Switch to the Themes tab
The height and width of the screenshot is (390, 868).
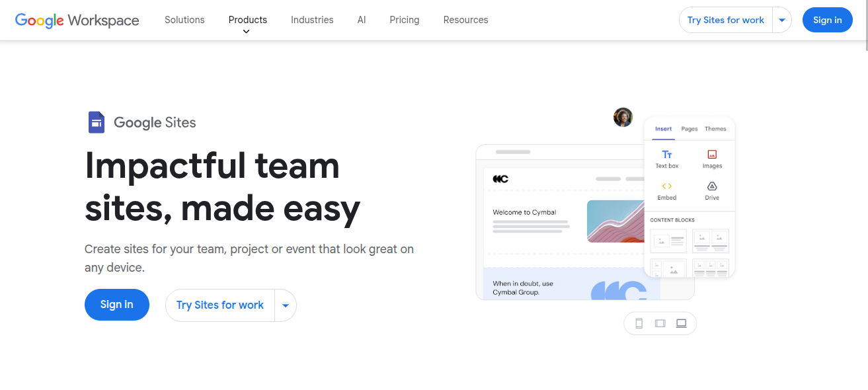point(715,129)
